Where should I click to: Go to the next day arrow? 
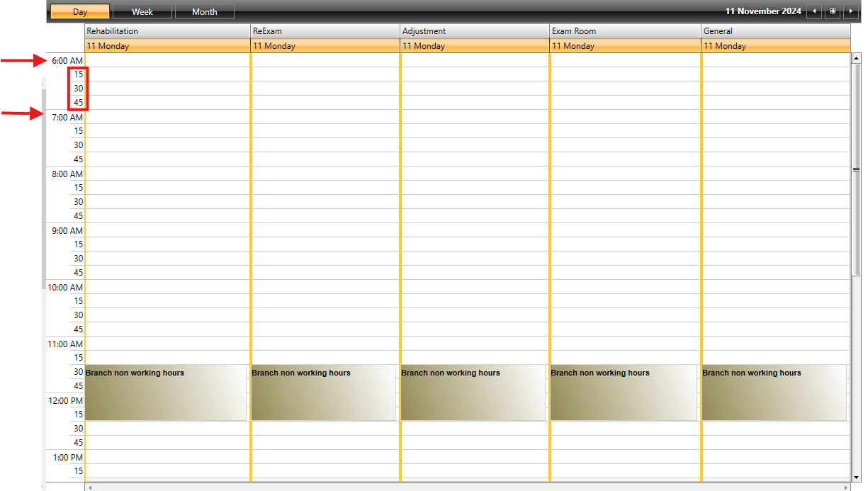[x=850, y=11]
